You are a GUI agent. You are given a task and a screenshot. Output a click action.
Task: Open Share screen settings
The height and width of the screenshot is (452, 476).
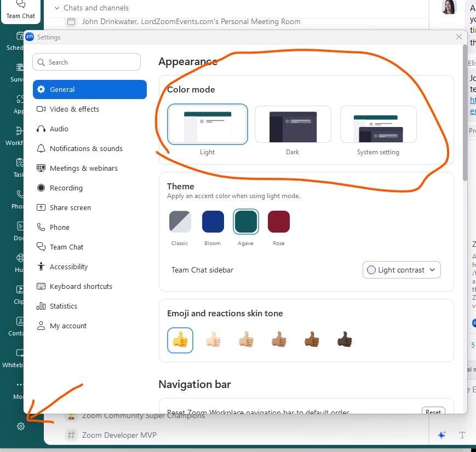(89, 208)
